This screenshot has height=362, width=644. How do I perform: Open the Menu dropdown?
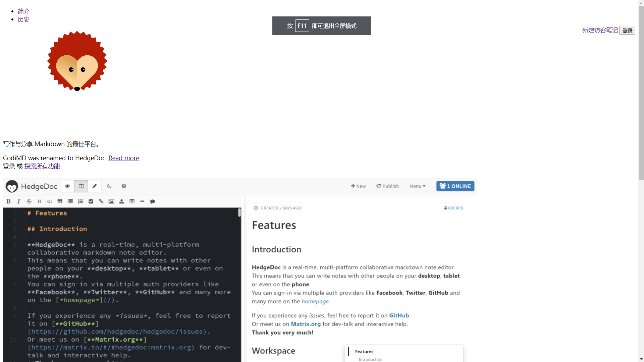point(417,186)
